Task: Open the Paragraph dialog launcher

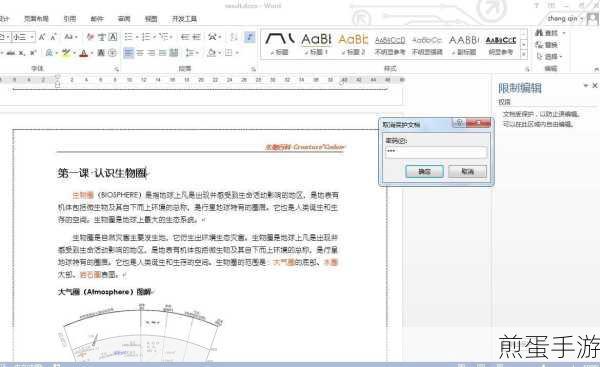Action: point(253,69)
